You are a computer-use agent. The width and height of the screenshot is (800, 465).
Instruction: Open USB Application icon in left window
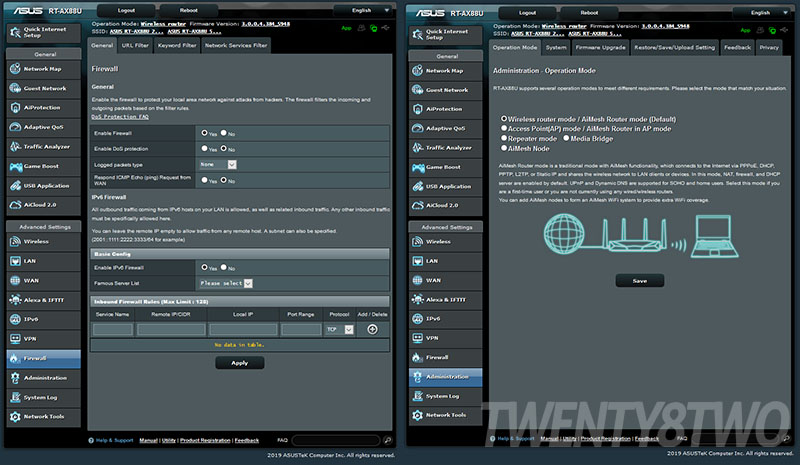[15, 185]
